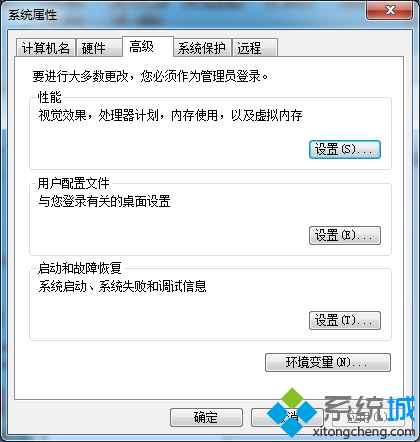This screenshot has height=442, width=420.
Task: Click the 系统属性 title bar text
Action: click(32, 15)
